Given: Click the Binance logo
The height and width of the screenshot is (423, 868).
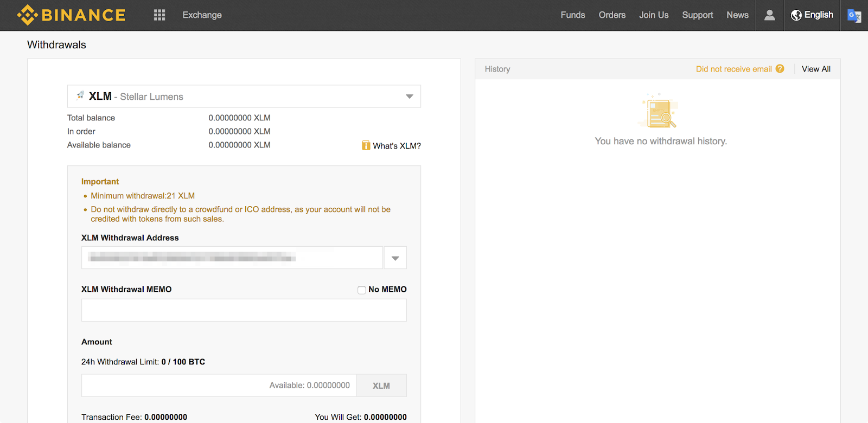Looking at the screenshot, I should (x=71, y=15).
